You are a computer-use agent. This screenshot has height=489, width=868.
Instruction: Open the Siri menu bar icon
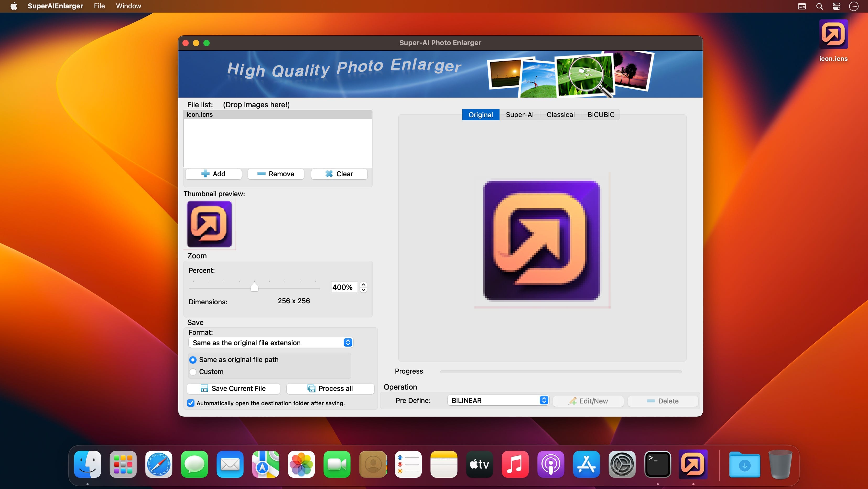(854, 6)
